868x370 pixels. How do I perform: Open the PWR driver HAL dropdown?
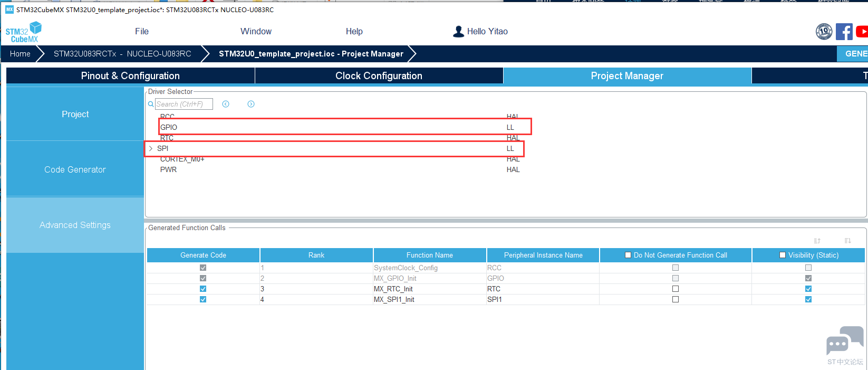coord(513,169)
